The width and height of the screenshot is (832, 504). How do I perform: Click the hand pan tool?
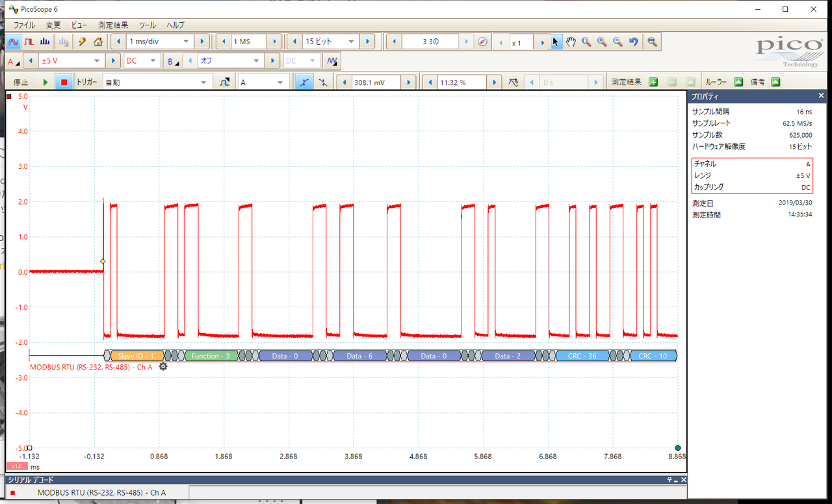571,42
